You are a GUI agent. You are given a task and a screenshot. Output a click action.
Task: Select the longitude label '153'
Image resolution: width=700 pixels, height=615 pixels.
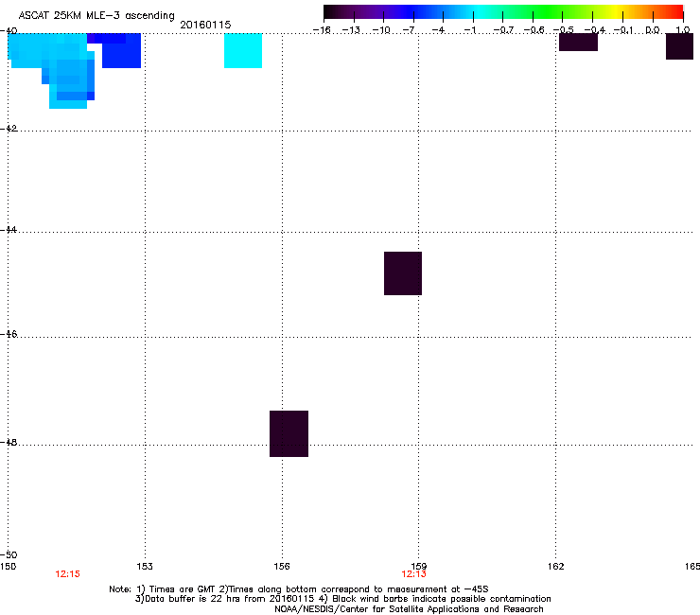145,567
